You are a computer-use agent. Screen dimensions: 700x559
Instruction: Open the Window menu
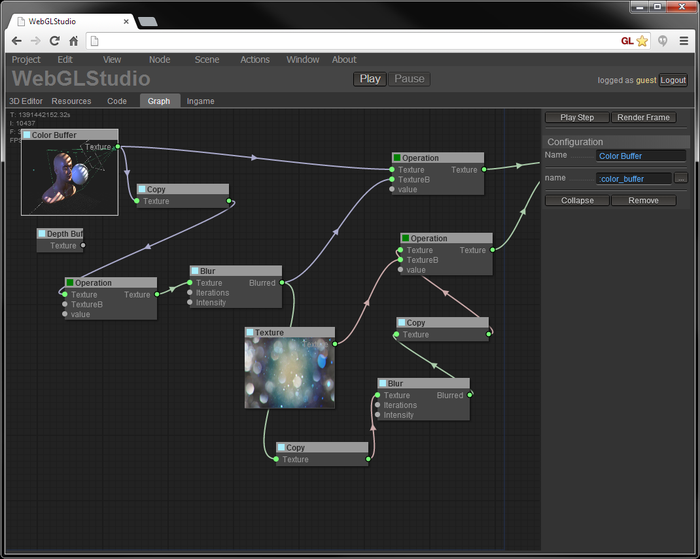(x=303, y=59)
